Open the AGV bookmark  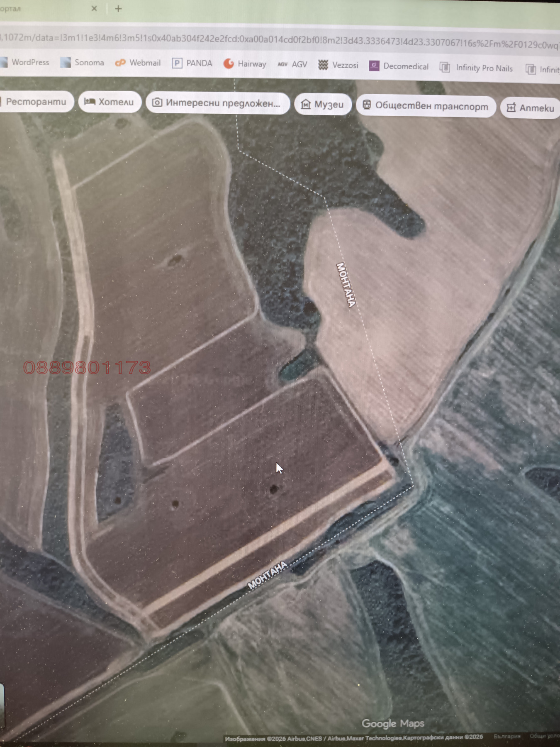pyautogui.click(x=293, y=64)
